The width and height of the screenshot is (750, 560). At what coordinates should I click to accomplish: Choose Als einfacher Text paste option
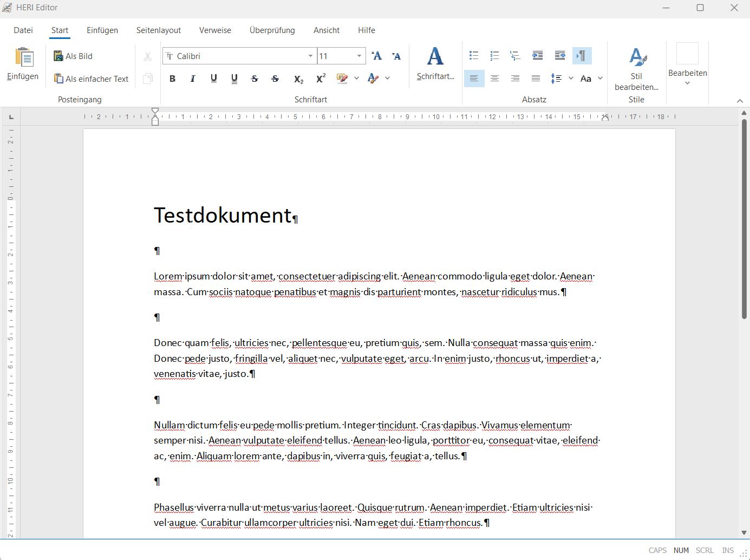click(x=92, y=79)
